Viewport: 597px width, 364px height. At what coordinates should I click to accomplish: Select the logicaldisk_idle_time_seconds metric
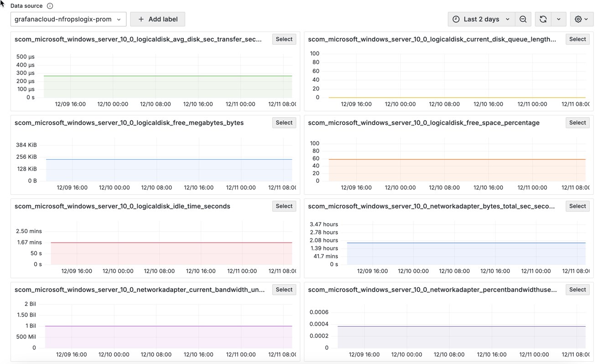tap(284, 206)
